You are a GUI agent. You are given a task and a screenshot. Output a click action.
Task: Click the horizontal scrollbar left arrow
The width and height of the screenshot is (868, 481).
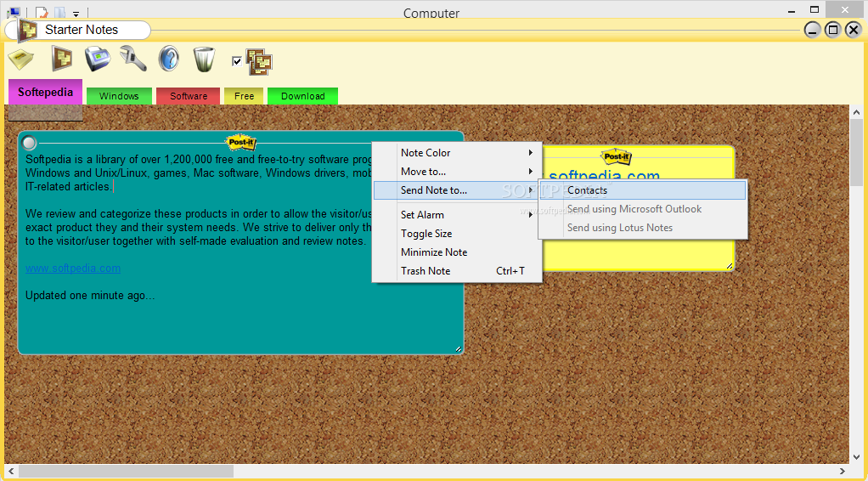point(11,471)
